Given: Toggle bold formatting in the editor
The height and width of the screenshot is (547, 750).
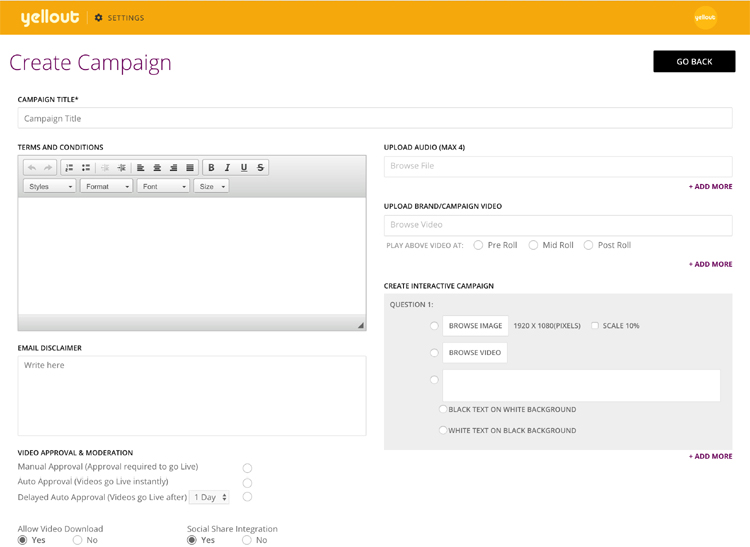Looking at the screenshot, I should (211, 168).
